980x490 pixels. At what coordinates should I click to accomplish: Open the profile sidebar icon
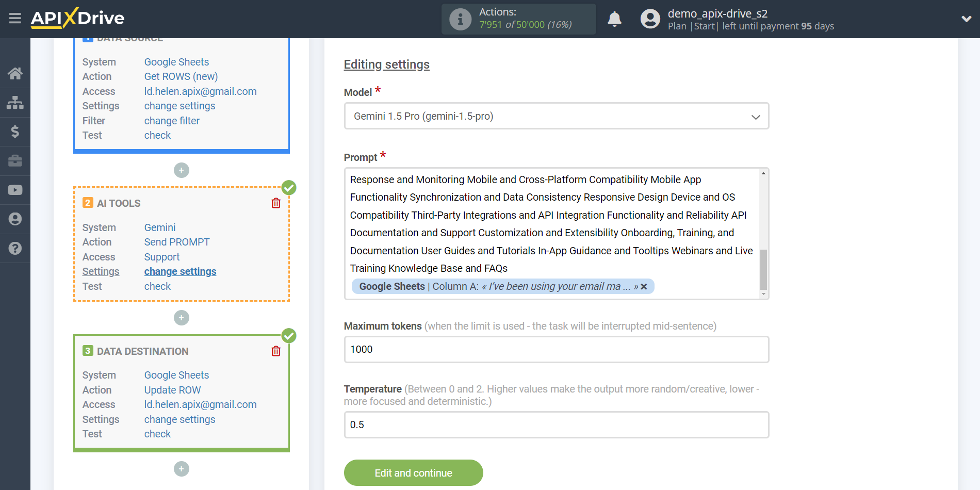pyautogui.click(x=15, y=219)
